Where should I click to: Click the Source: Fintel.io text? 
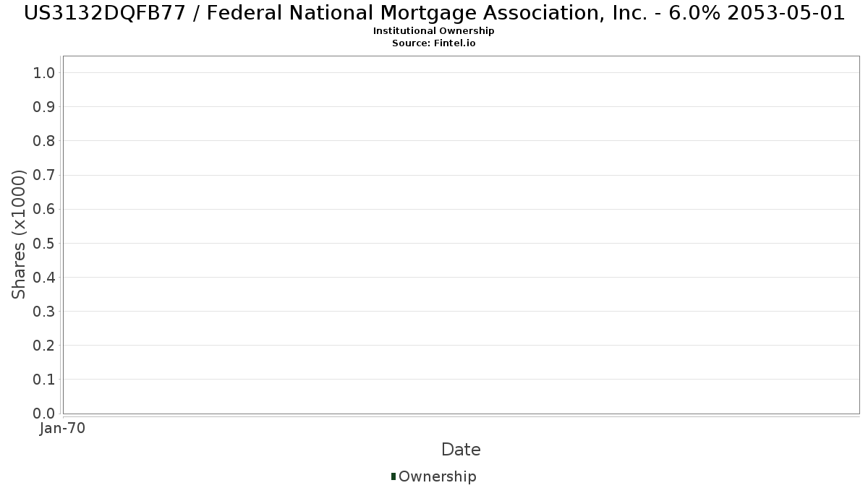click(434, 43)
